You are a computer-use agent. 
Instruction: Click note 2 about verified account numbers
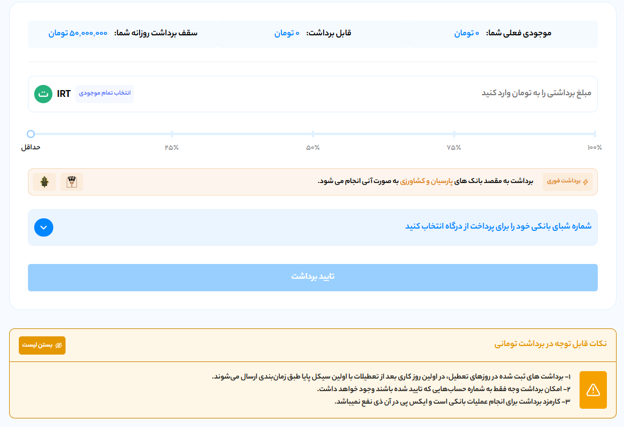tap(444, 389)
